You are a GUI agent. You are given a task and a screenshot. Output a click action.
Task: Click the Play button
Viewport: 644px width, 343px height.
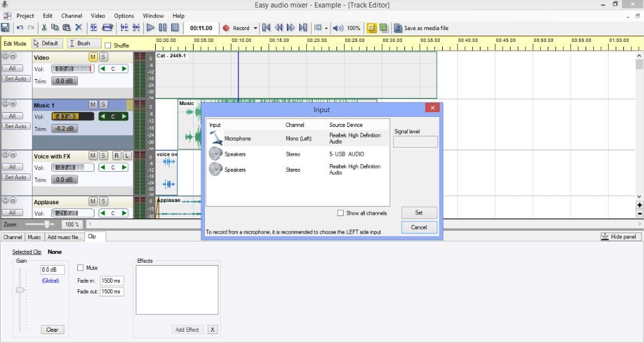coord(151,28)
